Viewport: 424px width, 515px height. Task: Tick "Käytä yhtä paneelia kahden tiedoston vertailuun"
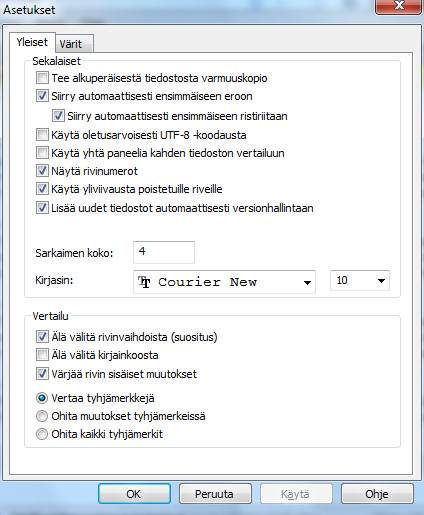click(x=42, y=153)
